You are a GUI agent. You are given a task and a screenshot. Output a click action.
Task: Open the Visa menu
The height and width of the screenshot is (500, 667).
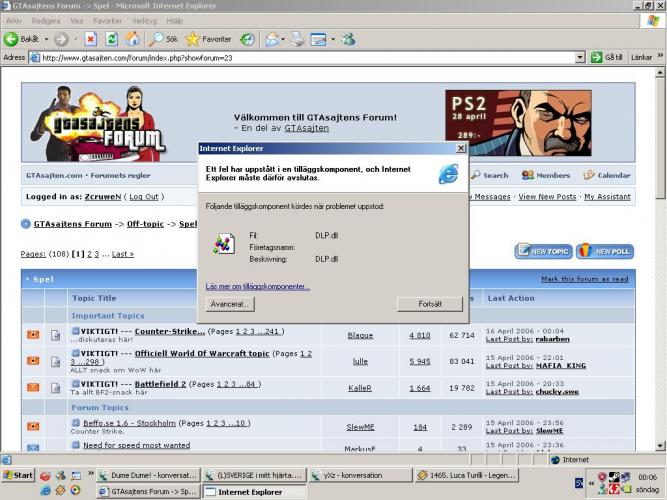pos(77,20)
